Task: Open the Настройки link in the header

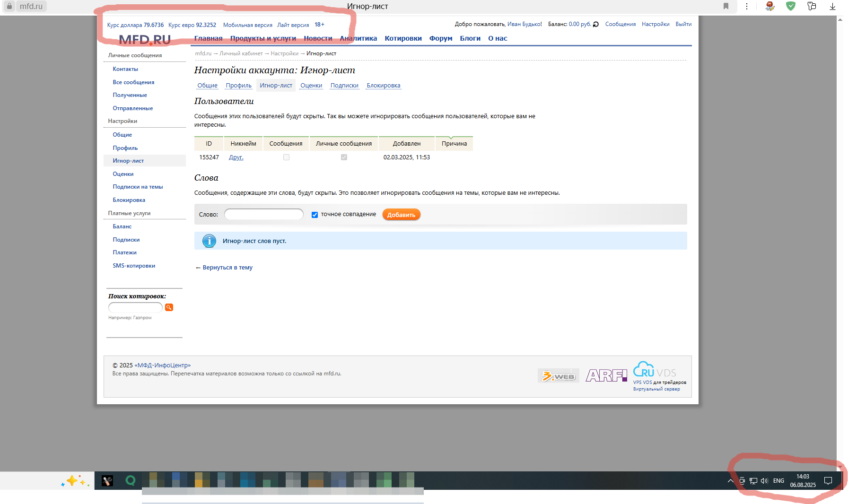Action: click(656, 24)
